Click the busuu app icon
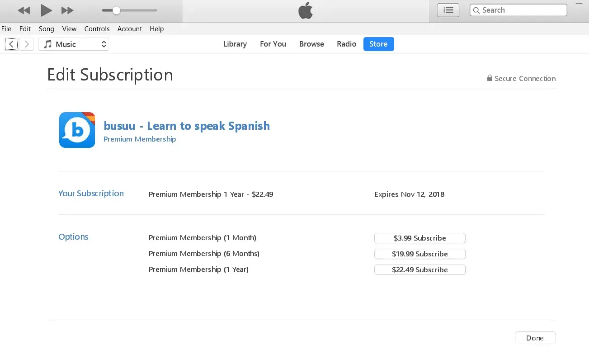 [77, 130]
